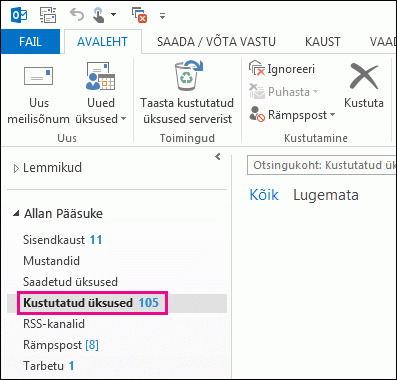Open the Mustandid folder
The image size is (397, 380).
pos(51,261)
